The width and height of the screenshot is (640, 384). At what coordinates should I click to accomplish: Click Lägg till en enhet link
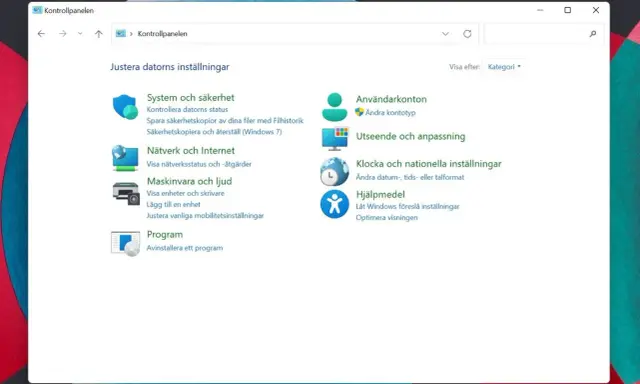[173, 204]
